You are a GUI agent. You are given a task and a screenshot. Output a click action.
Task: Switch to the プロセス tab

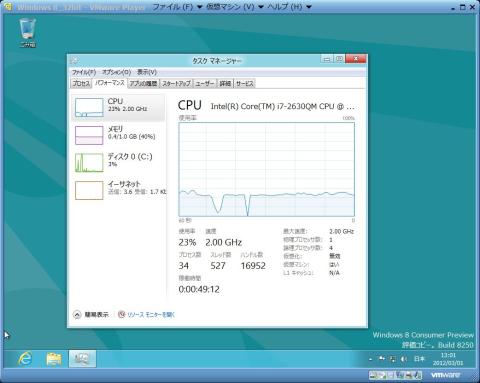[x=81, y=83]
